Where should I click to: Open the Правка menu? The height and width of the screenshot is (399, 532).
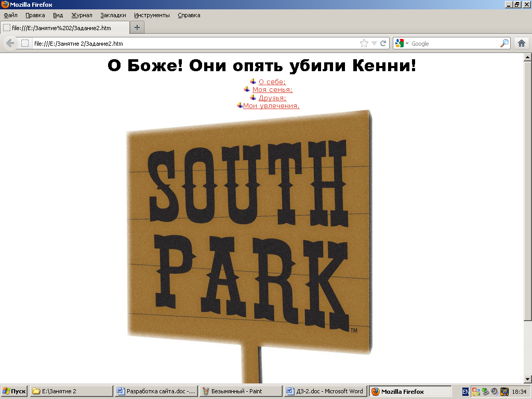pos(35,15)
